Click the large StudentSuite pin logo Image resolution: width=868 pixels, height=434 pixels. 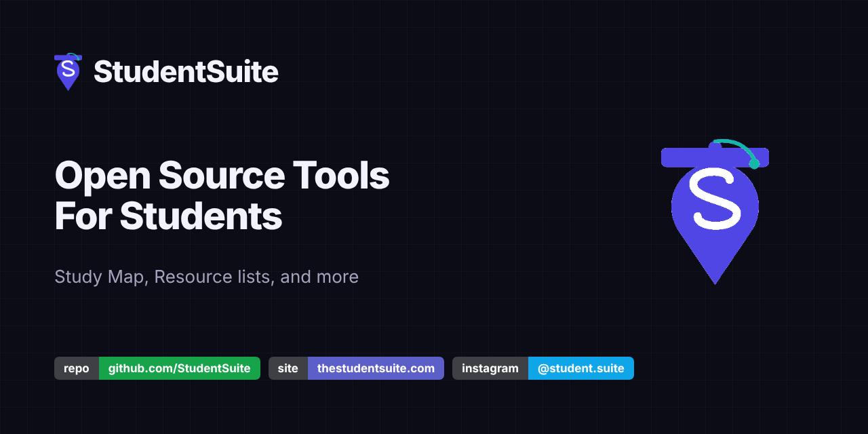[715, 212]
